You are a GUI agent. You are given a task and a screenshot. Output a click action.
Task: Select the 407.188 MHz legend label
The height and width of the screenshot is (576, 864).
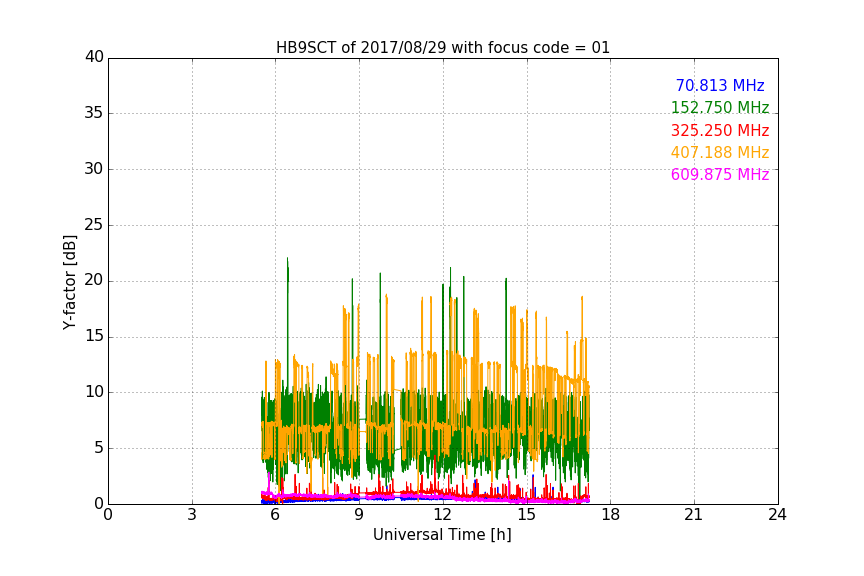pyautogui.click(x=720, y=152)
